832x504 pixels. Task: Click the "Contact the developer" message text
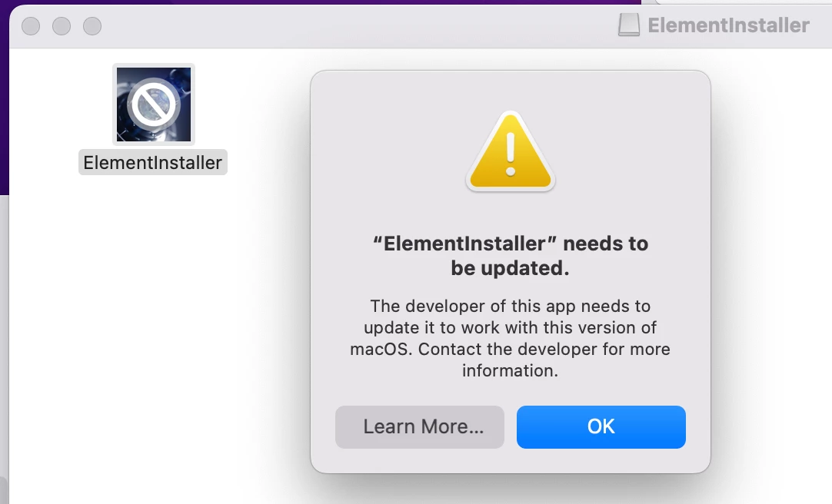pyautogui.click(x=510, y=338)
